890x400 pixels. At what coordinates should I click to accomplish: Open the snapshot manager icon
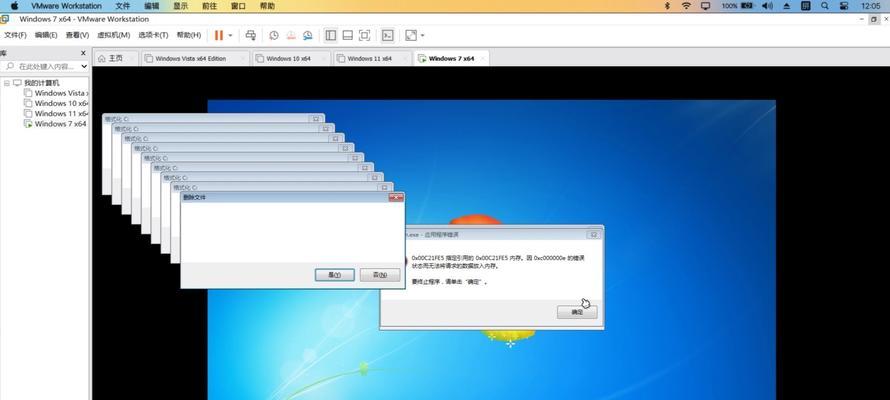click(308, 35)
